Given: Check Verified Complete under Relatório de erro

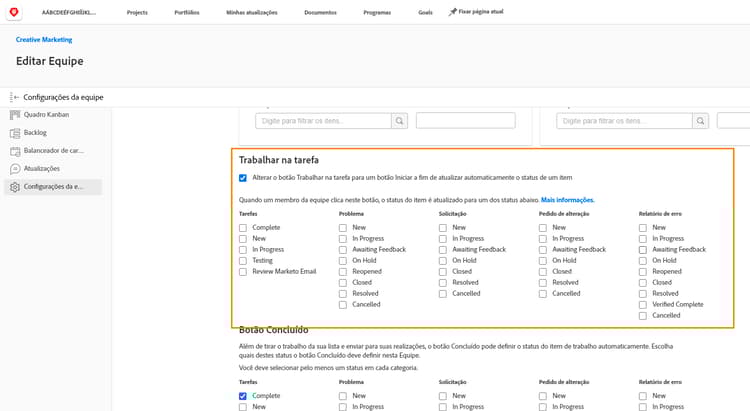Looking at the screenshot, I should (x=643, y=305).
